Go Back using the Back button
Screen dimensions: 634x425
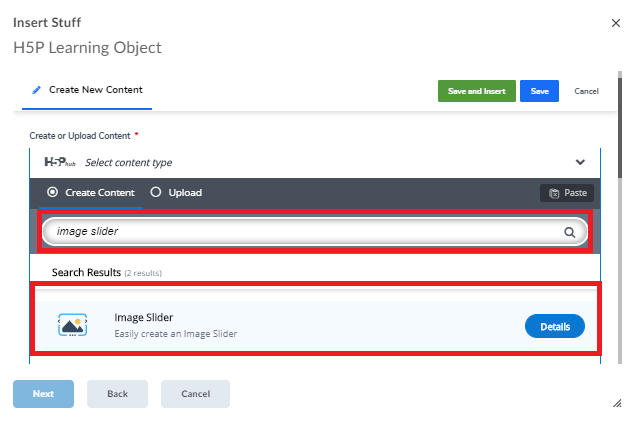pyautogui.click(x=117, y=394)
